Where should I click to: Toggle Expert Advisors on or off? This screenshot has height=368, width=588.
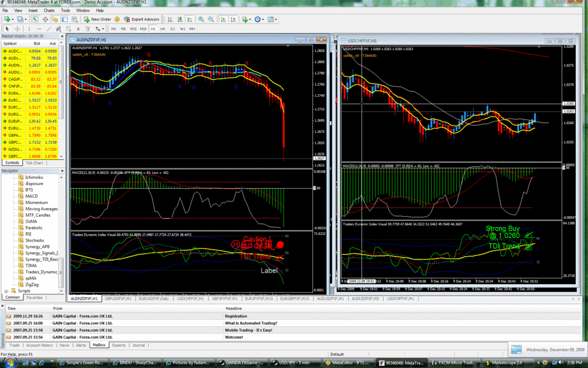141,19
